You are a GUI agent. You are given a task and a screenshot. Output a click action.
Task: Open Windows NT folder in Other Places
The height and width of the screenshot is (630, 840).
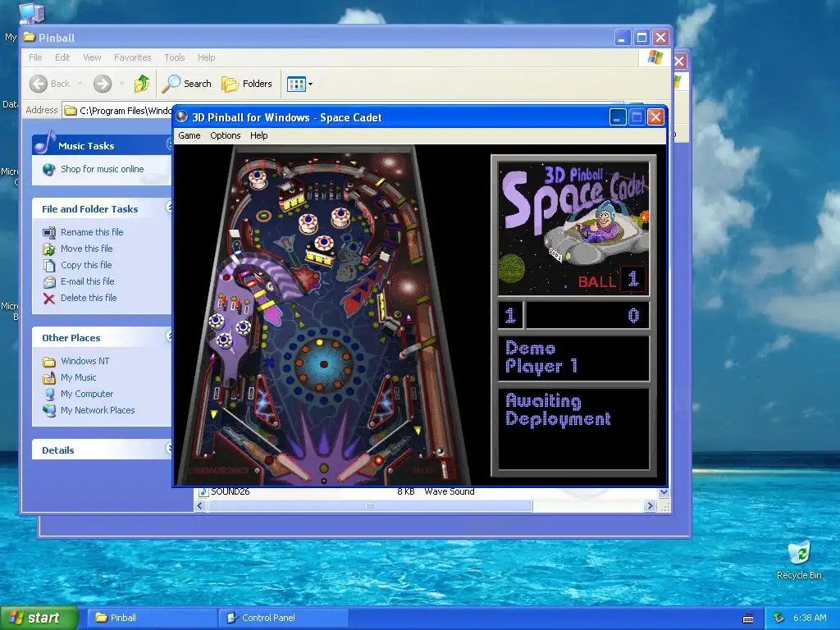pyautogui.click(x=84, y=361)
